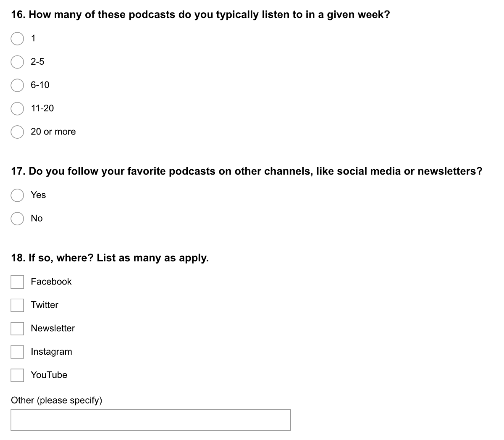Image resolution: width=504 pixels, height=440 pixels.
Task: Tick the Twitter checkbox
Action: (17, 306)
